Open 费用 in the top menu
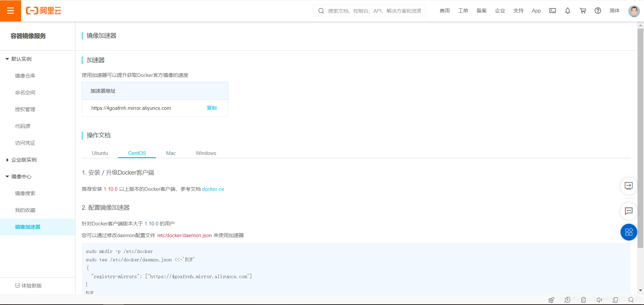The height and width of the screenshot is (305, 644). click(445, 11)
